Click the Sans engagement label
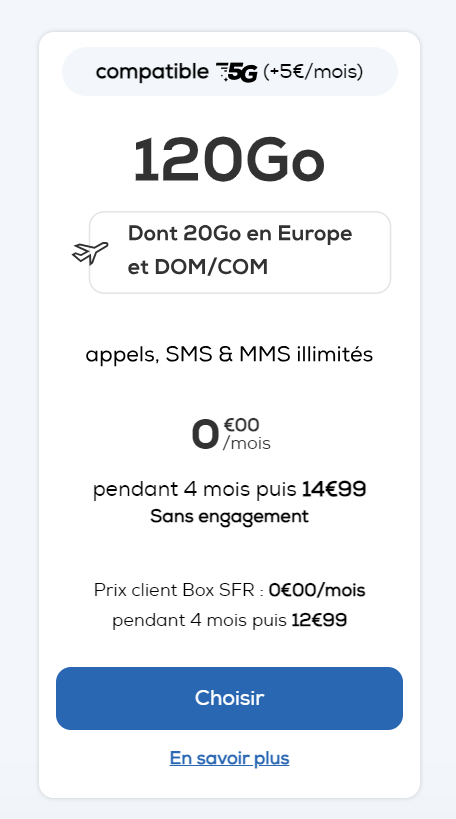 (x=229, y=517)
